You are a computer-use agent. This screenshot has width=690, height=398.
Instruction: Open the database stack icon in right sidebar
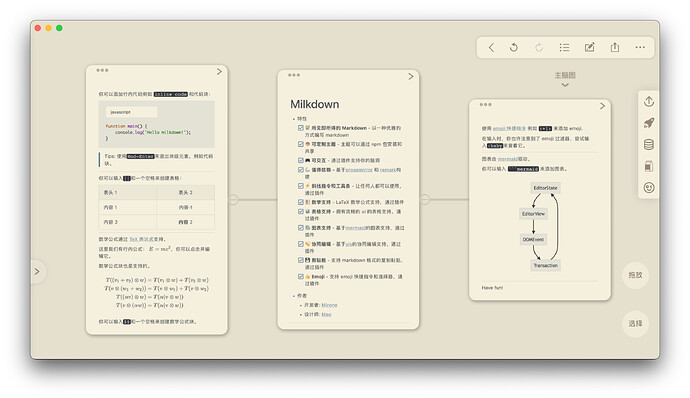(x=649, y=144)
